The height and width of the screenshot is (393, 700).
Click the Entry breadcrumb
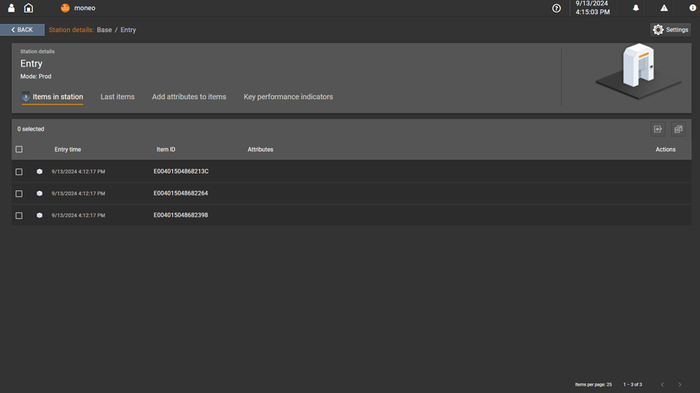[128, 30]
